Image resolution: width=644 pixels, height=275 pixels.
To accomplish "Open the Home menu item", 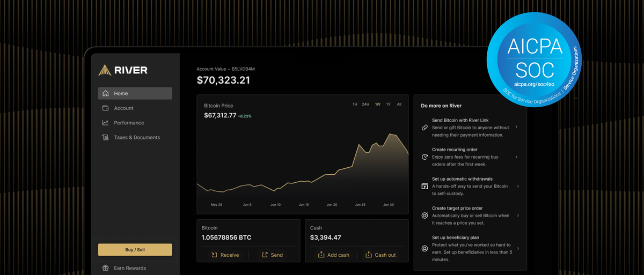I will [x=135, y=93].
